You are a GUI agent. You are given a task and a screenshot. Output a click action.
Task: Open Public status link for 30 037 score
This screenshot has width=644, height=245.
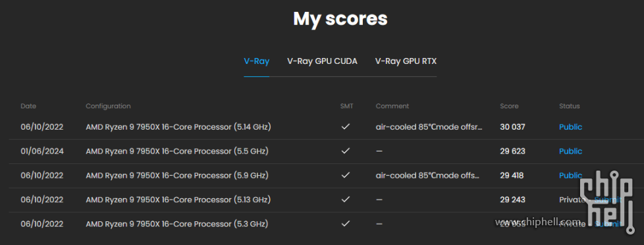pyautogui.click(x=570, y=127)
